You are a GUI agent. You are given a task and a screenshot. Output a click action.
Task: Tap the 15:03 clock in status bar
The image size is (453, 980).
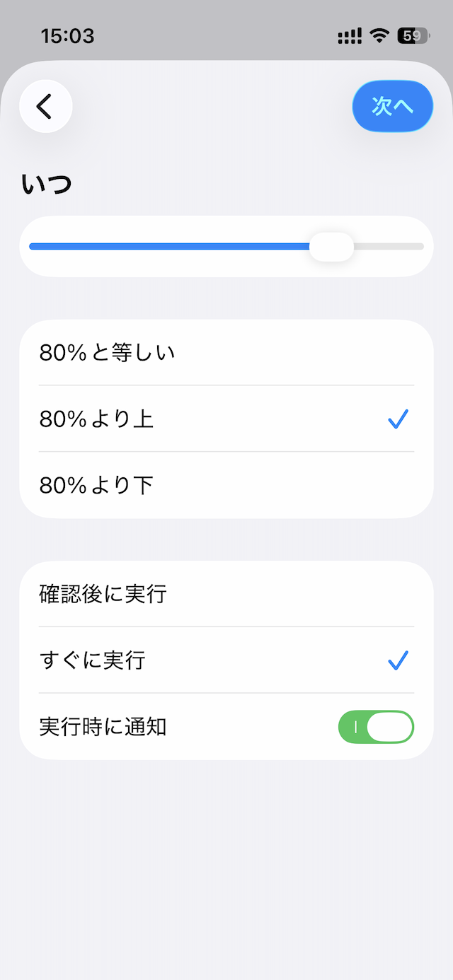67,36
